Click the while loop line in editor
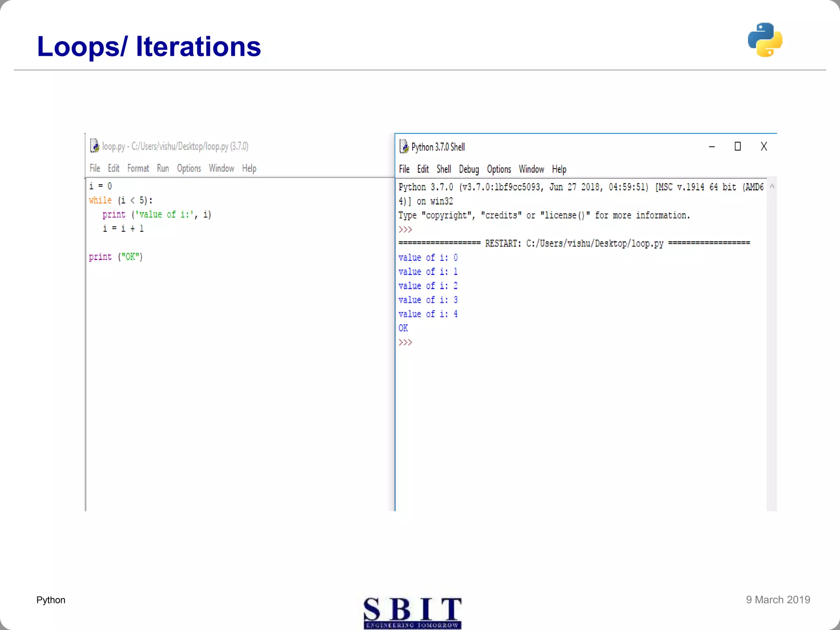This screenshot has width=840, height=630. pyautogui.click(x=121, y=200)
